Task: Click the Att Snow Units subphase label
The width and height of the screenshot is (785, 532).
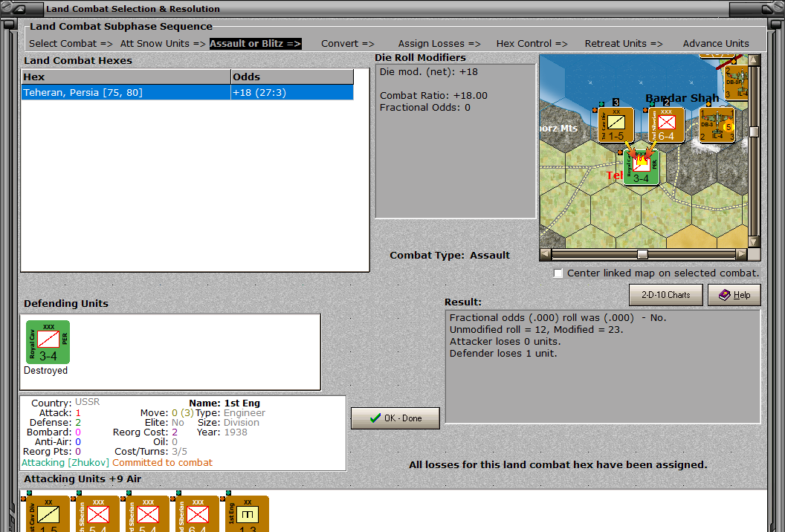Action: [x=163, y=44]
